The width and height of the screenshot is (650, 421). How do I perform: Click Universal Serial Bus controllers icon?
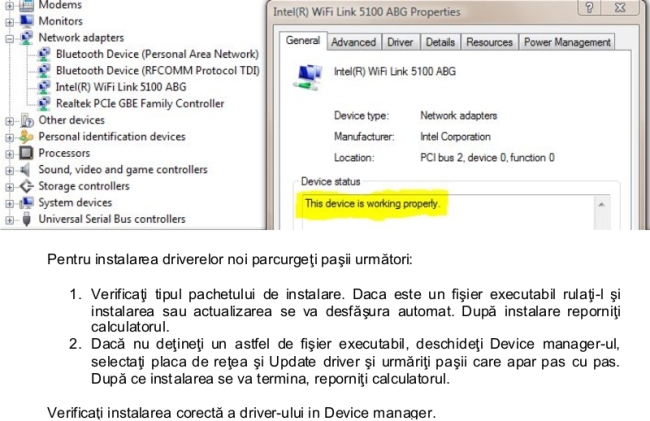coord(27,219)
